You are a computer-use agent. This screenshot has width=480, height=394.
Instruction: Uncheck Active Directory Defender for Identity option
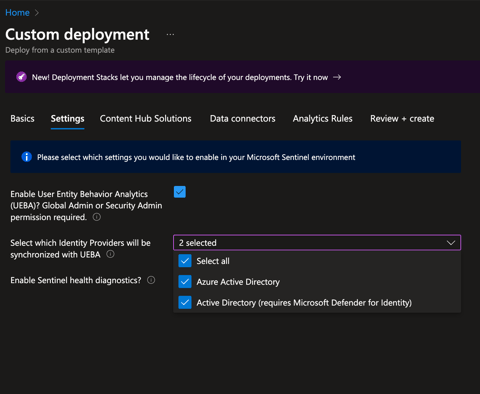pyautogui.click(x=185, y=303)
